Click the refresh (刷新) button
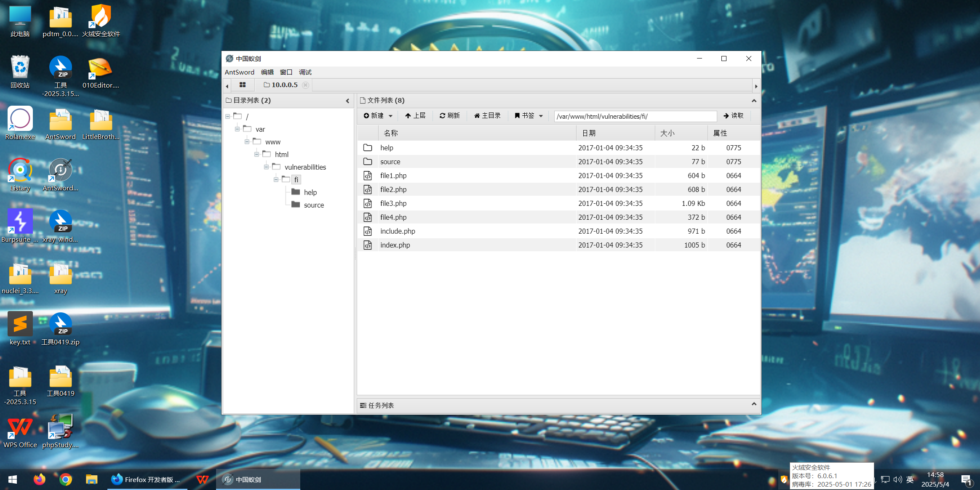980x490 pixels. coord(449,116)
